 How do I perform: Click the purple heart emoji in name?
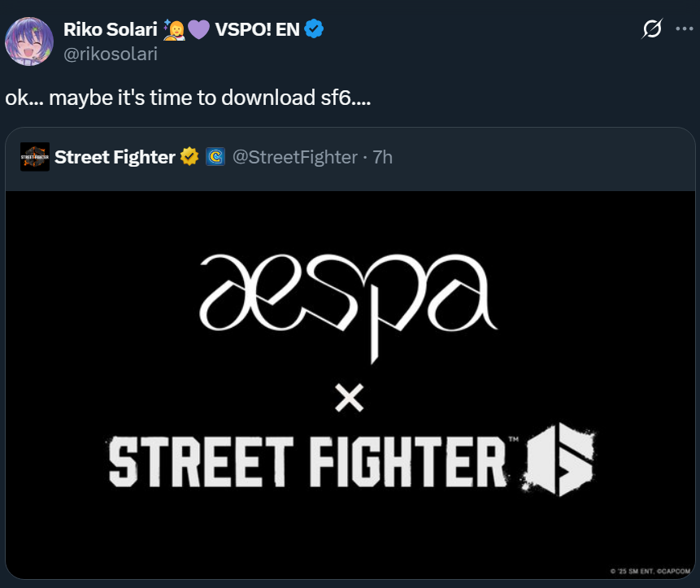click(x=198, y=29)
